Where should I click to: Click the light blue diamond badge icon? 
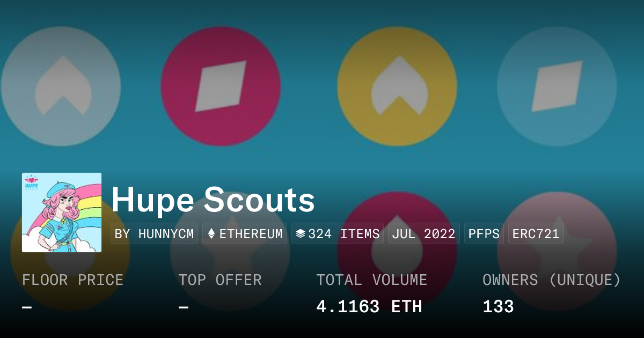tap(557, 86)
